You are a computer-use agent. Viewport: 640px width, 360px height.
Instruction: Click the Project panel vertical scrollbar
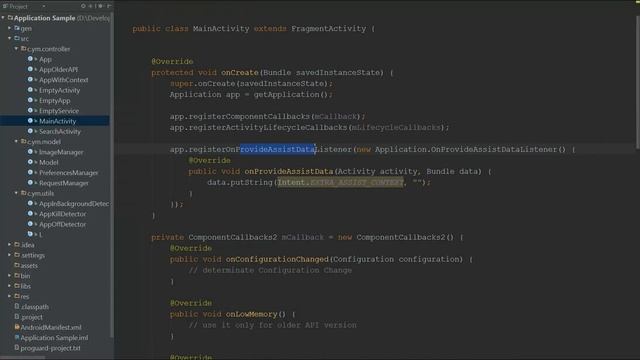point(112,176)
